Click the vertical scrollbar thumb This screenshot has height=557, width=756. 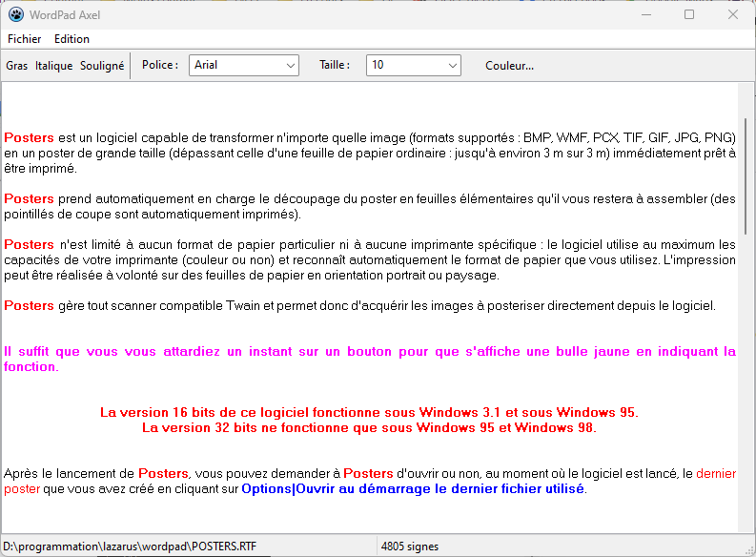click(x=746, y=176)
